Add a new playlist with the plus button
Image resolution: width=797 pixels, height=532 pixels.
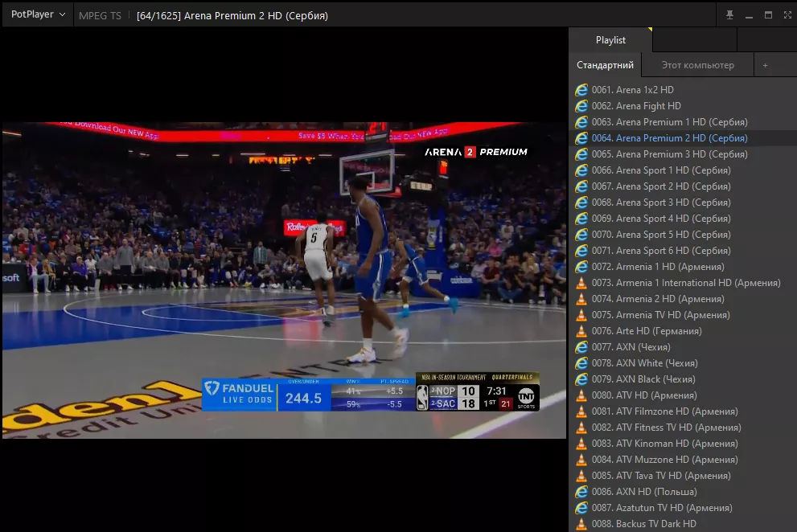point(765,65)
